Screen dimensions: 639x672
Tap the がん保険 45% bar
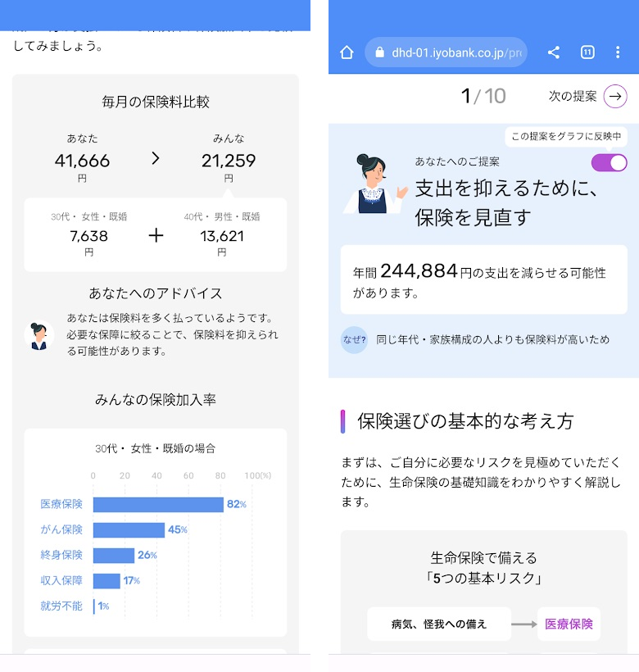129,530
